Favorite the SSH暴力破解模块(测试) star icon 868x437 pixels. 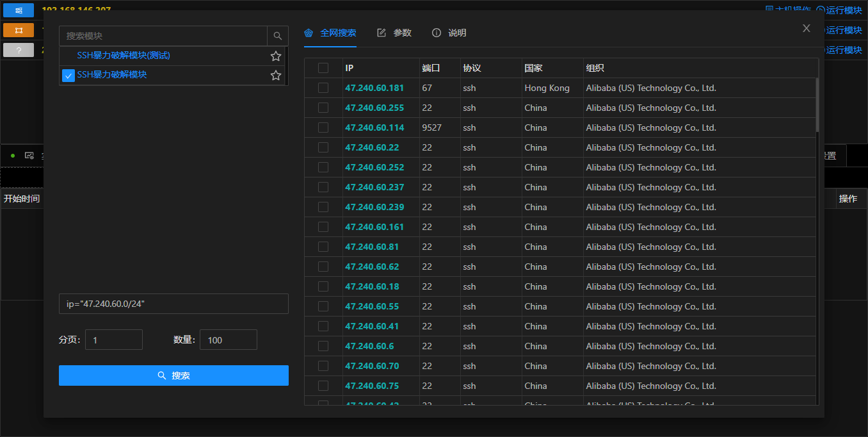pyautogui.click(x=276, y=56)
